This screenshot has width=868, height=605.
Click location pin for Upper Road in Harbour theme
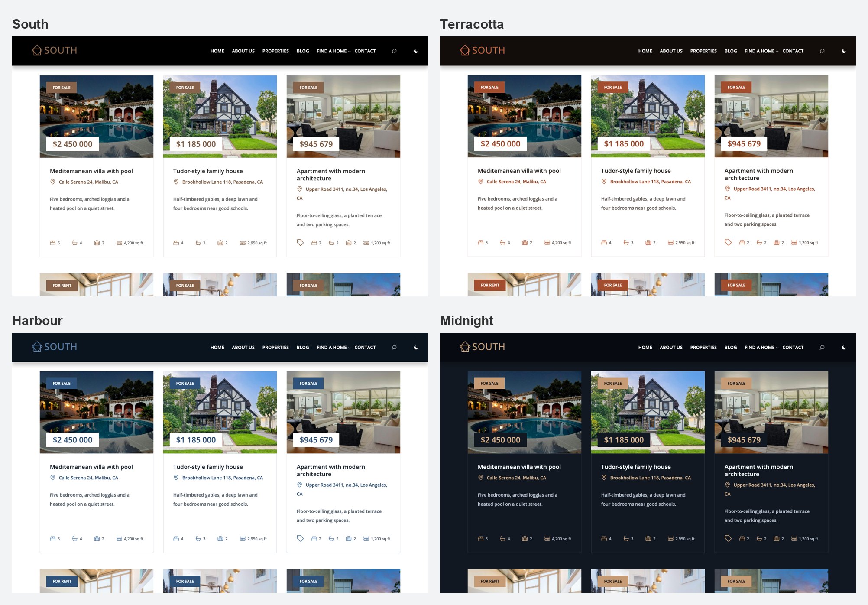point(299,485)
